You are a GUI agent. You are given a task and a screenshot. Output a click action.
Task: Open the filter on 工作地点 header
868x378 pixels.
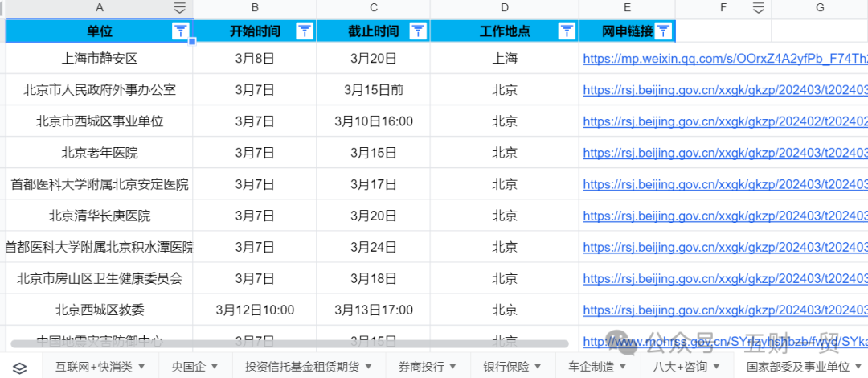[567, 31]
